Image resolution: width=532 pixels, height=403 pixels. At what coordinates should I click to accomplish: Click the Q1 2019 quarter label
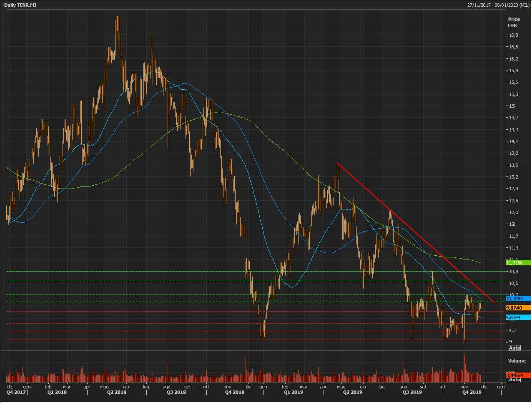[293, 392]
